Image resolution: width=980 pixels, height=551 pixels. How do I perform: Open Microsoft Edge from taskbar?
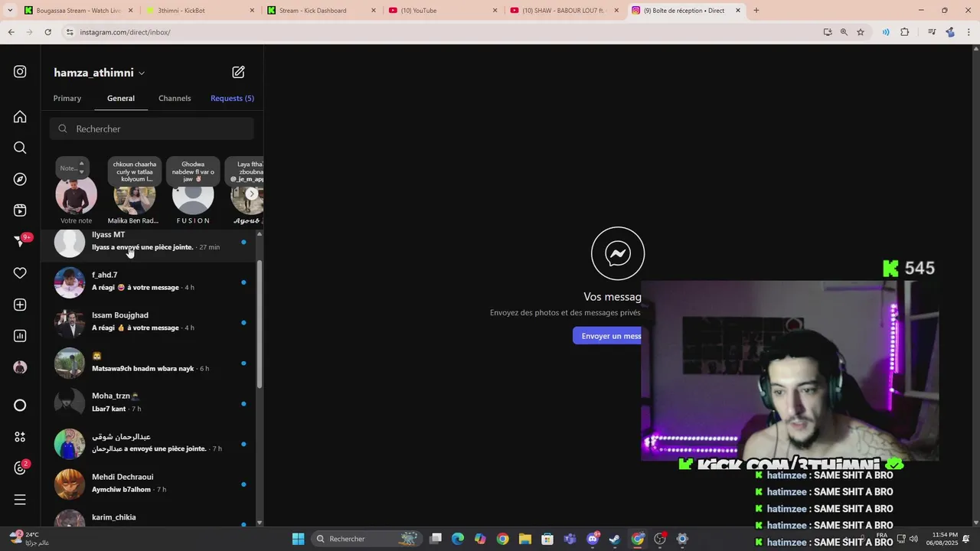458,539
